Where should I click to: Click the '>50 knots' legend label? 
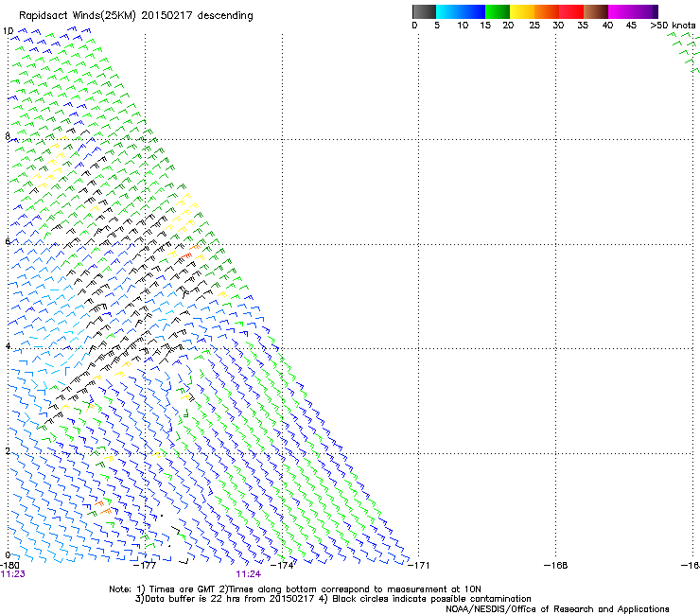pyautogui.click(x=673, y=26)
